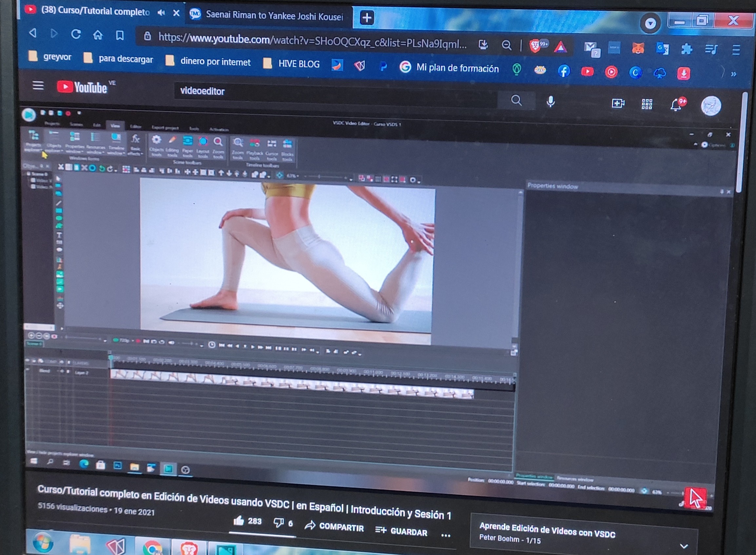Open the YouTube guide hamburger menu
The height and width of the screenshot is (555, 756).
[38, 85]
